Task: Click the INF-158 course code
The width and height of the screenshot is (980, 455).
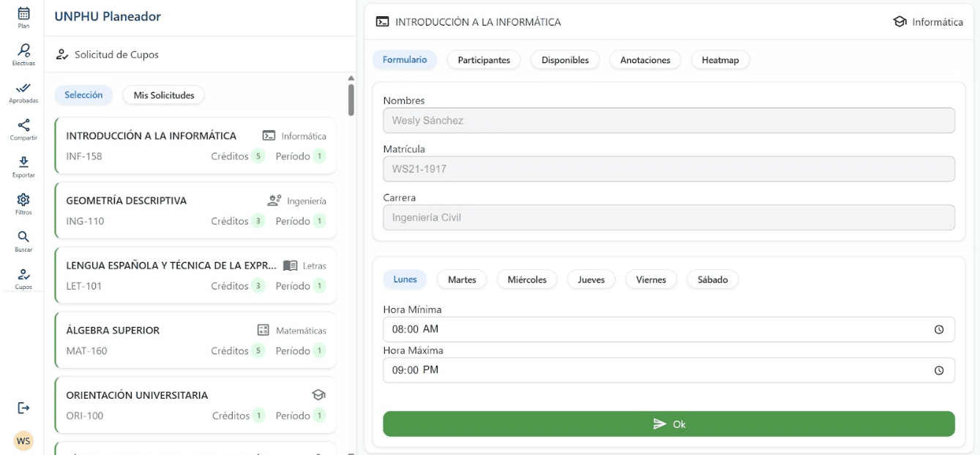Action: pos(84,157)
